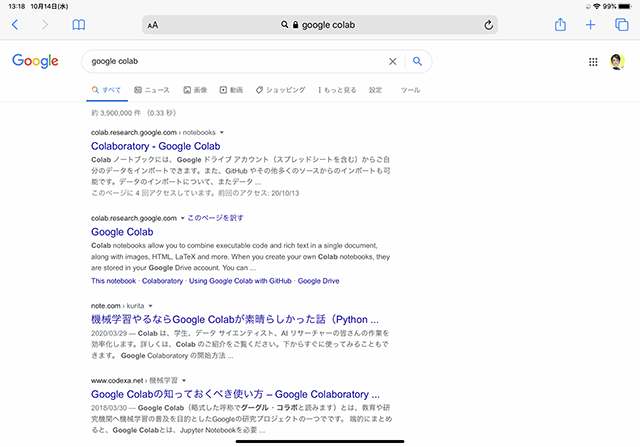Viewport: 640px width, 447px height.
Task: Open the Colaboratory sitelink
Action: pyautogui.click(x=162, y=281)
